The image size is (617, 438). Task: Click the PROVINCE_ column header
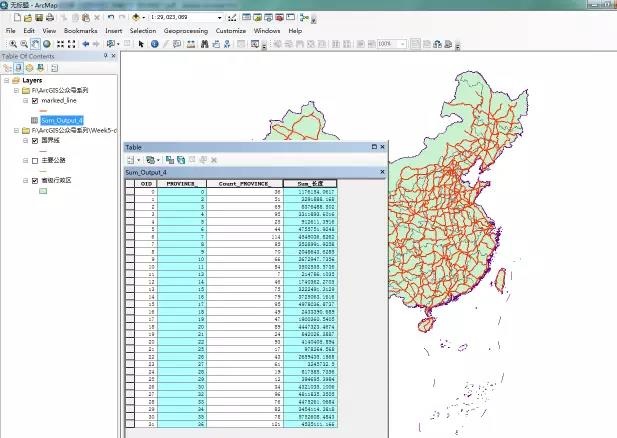tap(182, 183)
